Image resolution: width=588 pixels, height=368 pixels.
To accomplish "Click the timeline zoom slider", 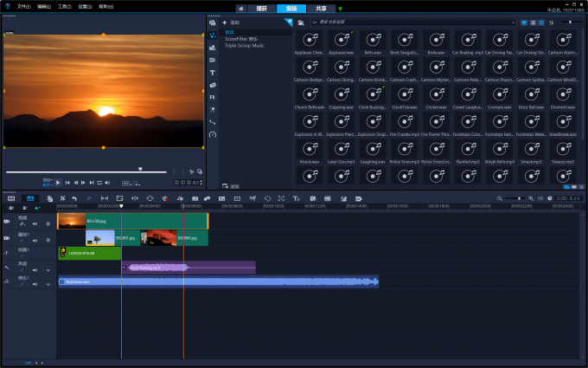I will [515, 198].
